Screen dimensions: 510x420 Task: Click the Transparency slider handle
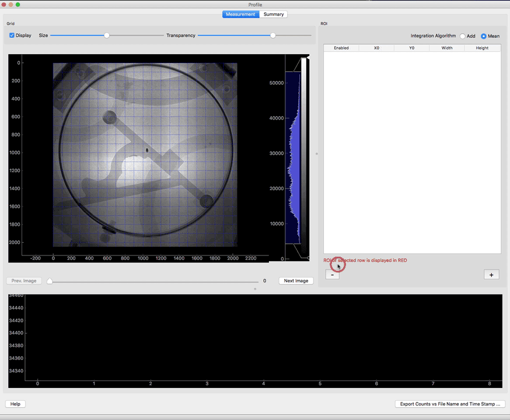(273, 36)
